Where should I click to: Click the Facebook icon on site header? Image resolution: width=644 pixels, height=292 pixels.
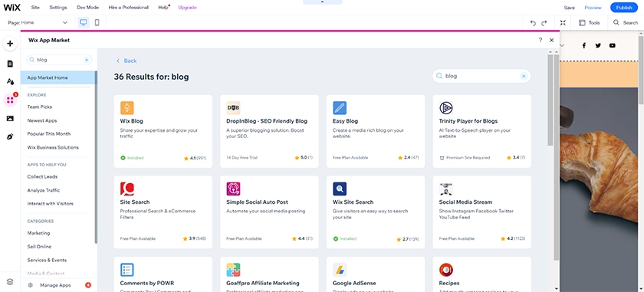(x=583, y=45)
